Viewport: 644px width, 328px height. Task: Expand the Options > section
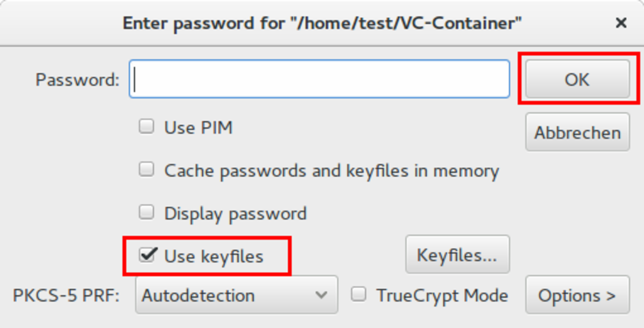point(577,295)
